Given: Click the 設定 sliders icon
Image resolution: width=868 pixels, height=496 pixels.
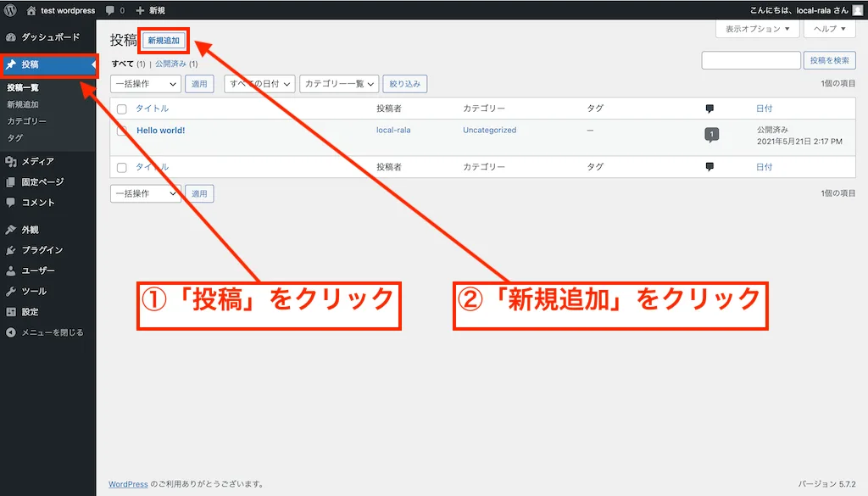Looking at the screenshot, I should pos(10,312).
